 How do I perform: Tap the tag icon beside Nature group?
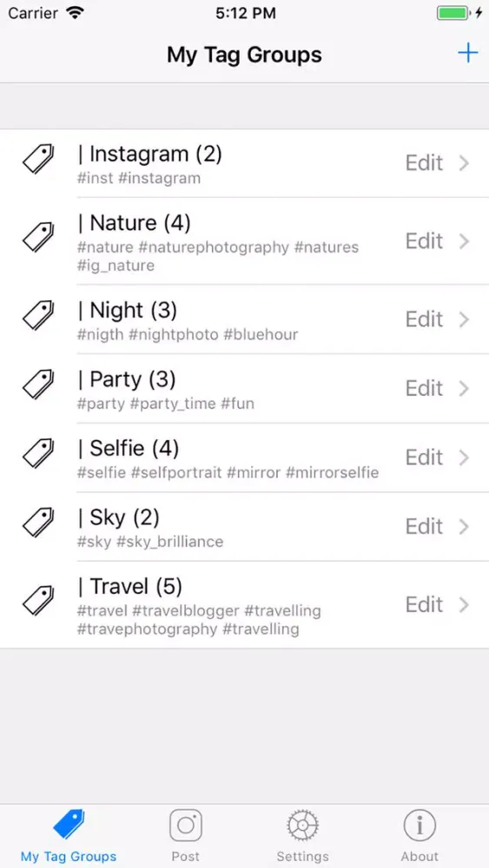coord(38,238)
